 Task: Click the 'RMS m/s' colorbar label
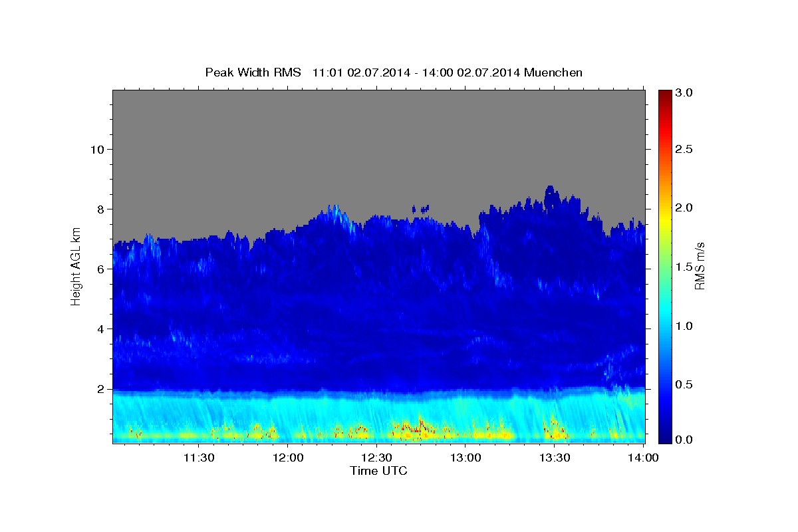point(700,266)
